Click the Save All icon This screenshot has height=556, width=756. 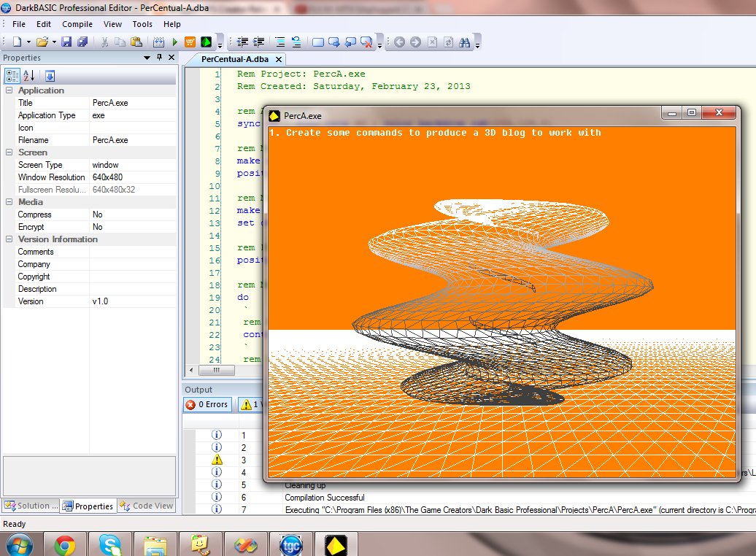[x=82, y=42]
